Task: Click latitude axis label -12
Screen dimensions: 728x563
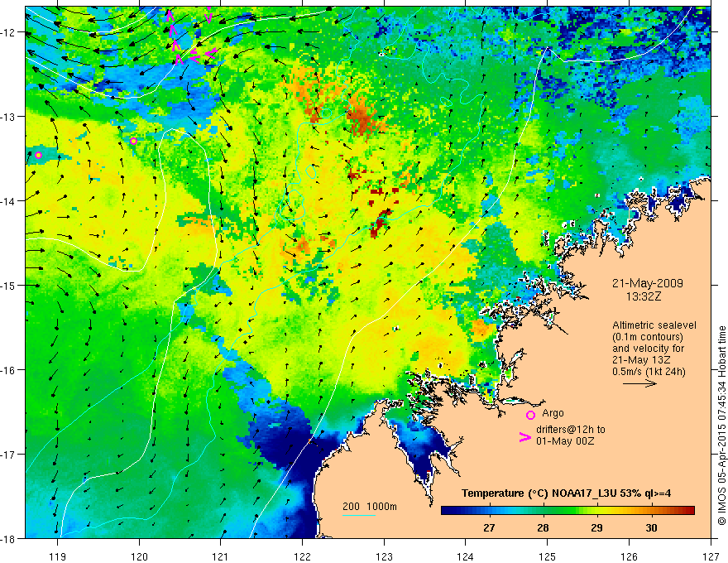Action: point(8,32)
